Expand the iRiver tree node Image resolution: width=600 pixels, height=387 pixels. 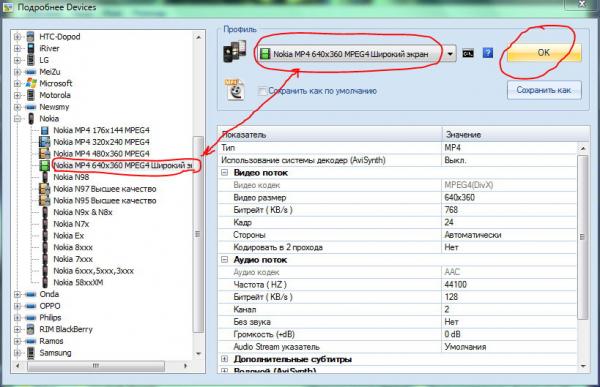pos(17,49)
